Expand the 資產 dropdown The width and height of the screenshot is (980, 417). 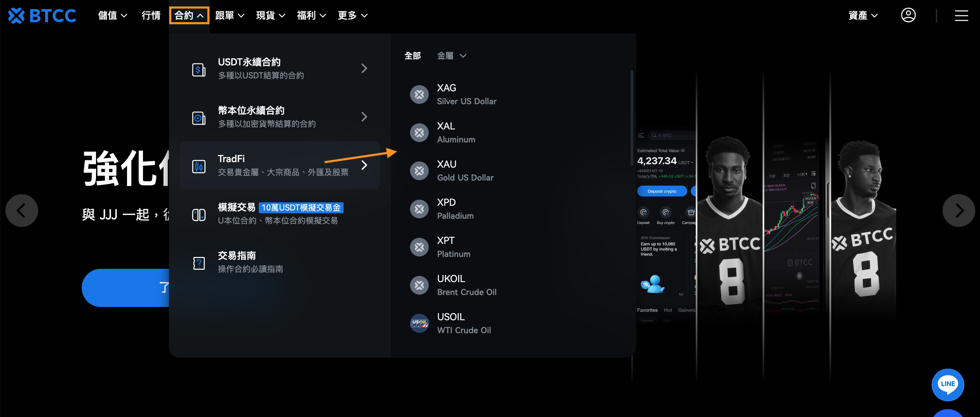pos(863,16)
